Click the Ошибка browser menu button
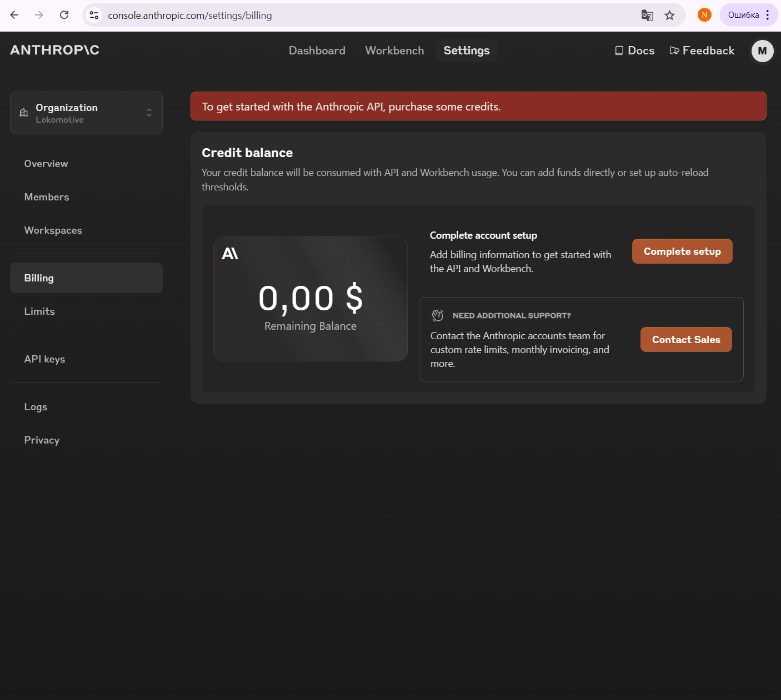Viewport: 781px width, 700px height. (x=749, y=15)
